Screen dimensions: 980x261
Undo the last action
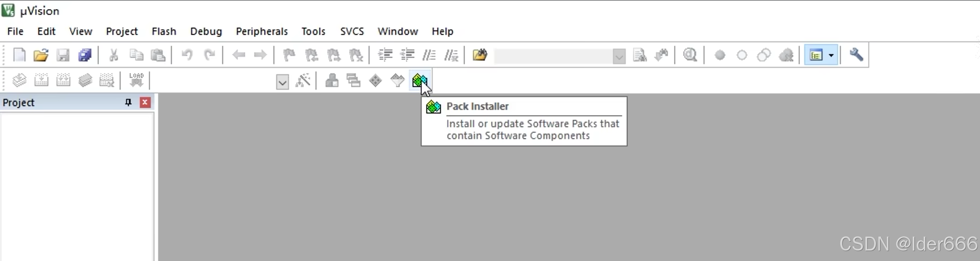click(187, 55)
